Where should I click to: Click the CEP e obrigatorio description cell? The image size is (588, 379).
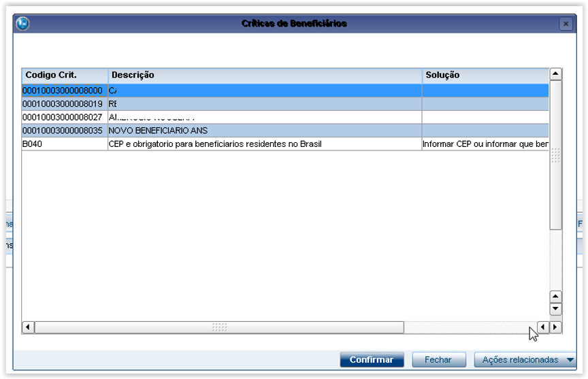tap(265, 144)
